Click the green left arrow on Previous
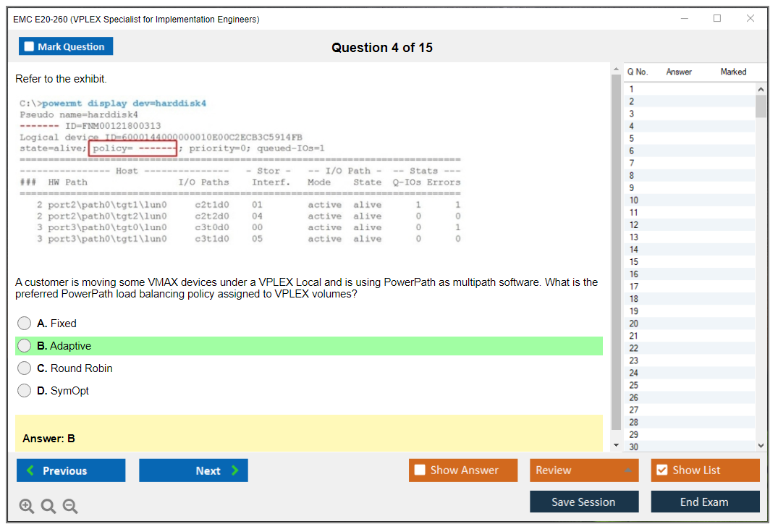This screenshot has height=532, width=778. [30, 470]
